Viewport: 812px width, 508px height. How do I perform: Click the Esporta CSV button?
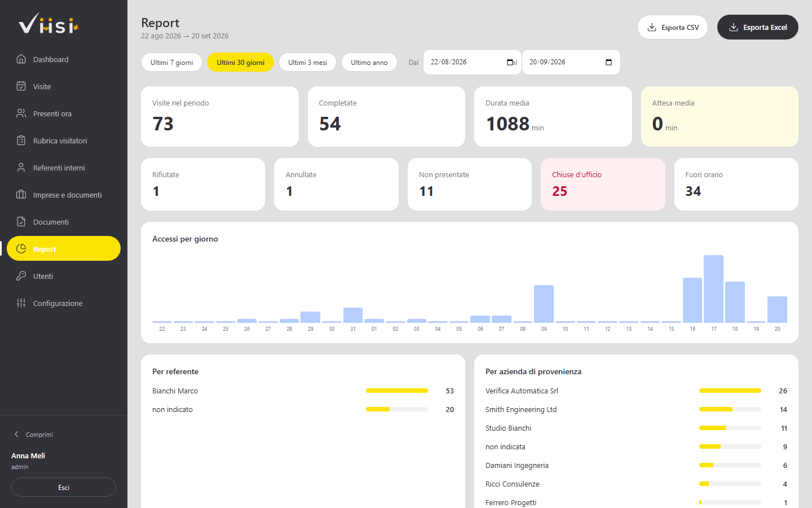click(673, 27)
